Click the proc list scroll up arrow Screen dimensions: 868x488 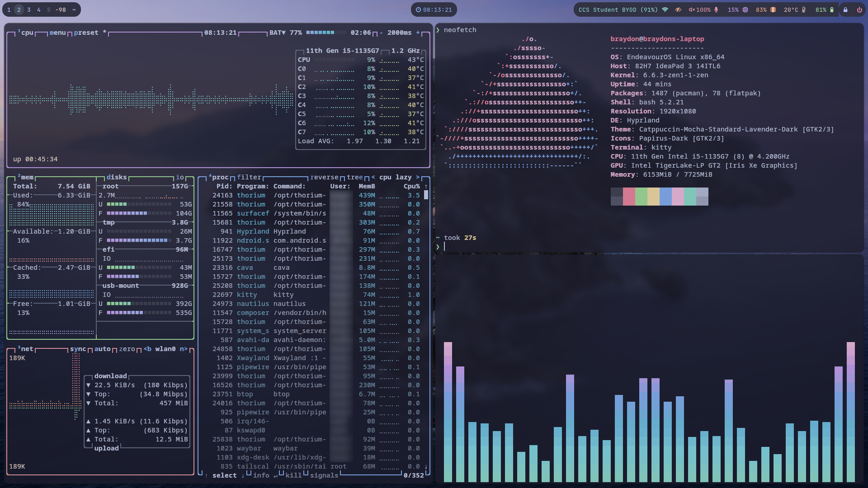coord(426,186)
